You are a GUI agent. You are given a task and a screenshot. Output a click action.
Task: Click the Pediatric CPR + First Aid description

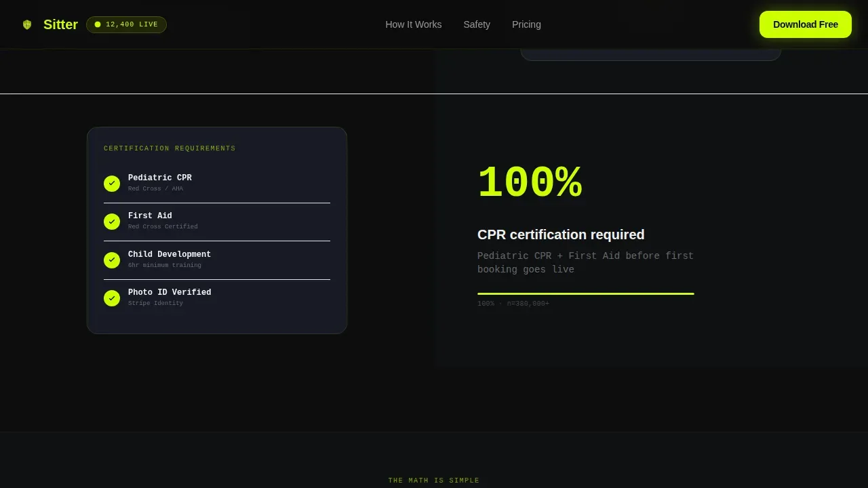585,263
